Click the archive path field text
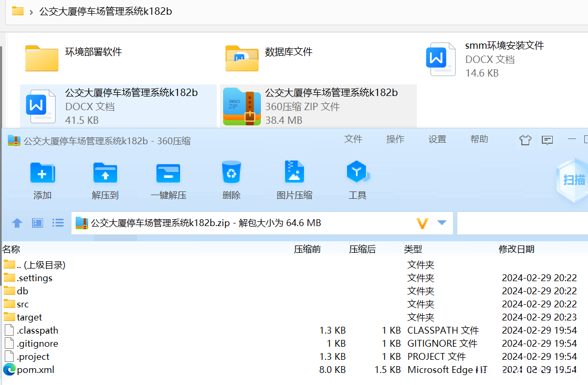 click(x=206, y=223)
